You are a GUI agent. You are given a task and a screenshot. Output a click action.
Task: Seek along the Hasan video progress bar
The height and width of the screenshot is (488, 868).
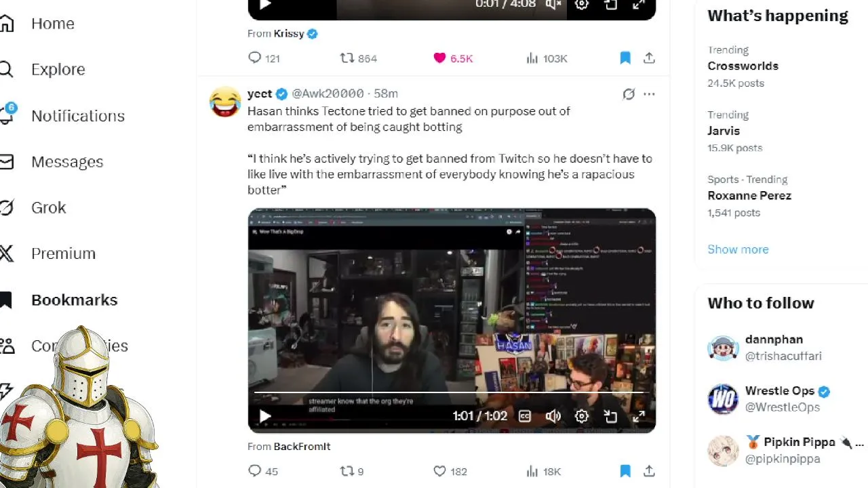tap(452, 392)
